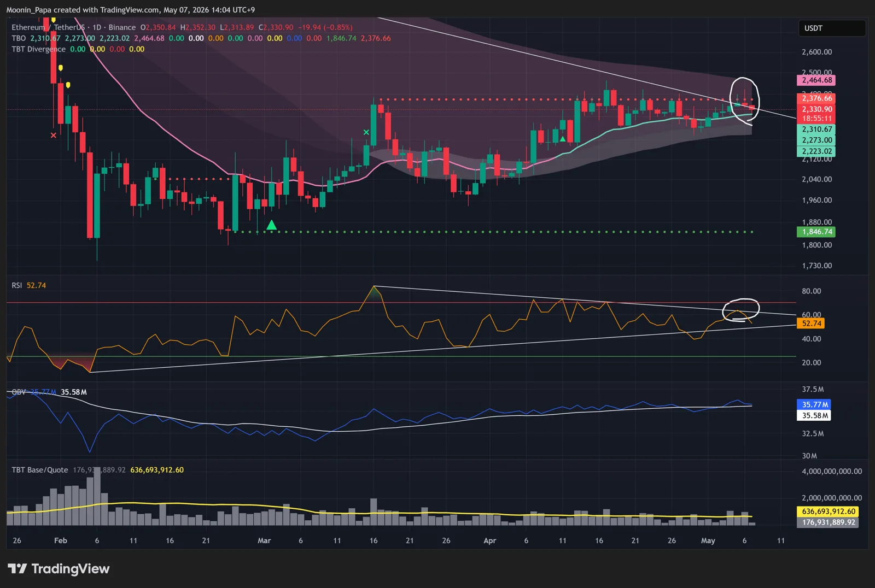Click the red X marker near late January
Viewport: 875px width, 588px height.
54,135
